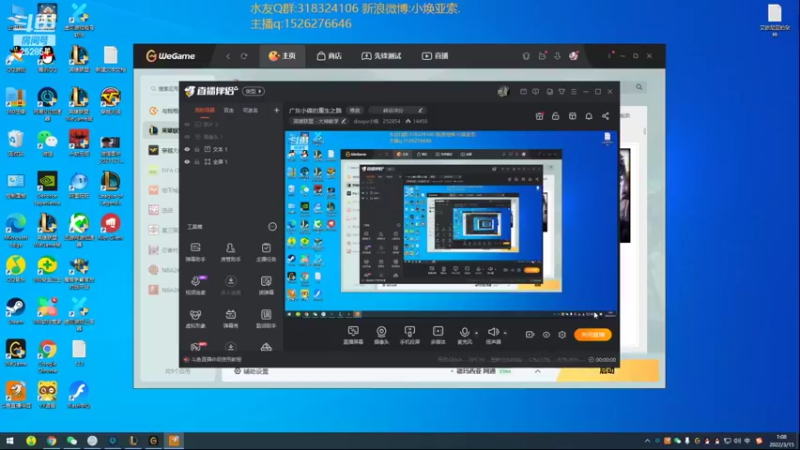800x450 pixels.
Task: Click the share icon above the preview
Action: coord(606,116)
